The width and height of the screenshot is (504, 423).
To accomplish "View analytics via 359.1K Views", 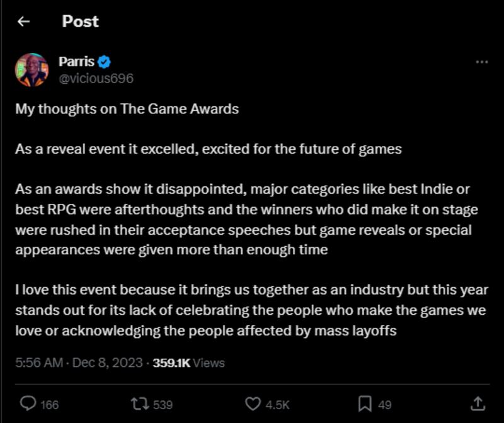I will [190, 363].
